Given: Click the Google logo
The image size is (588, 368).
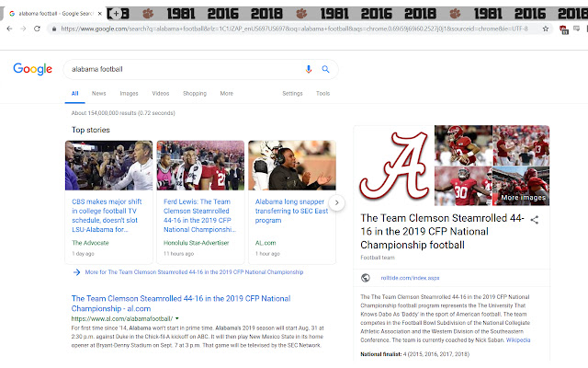Looking at the screenshot, I should (x=33, y=69).
